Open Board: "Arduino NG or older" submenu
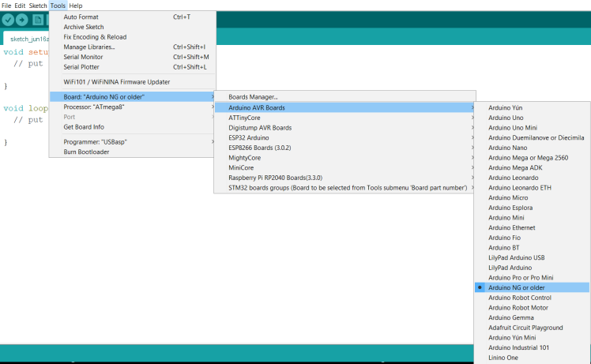 133,97
